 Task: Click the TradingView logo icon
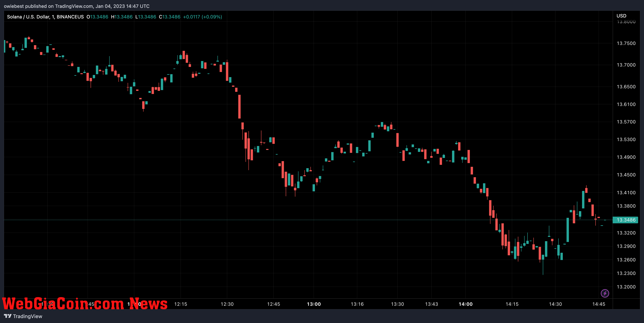8,316
